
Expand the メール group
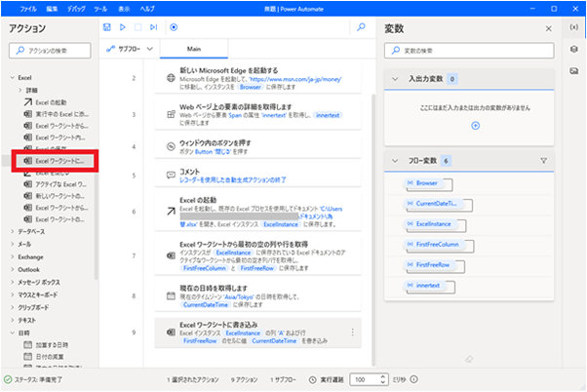(13, 244)
